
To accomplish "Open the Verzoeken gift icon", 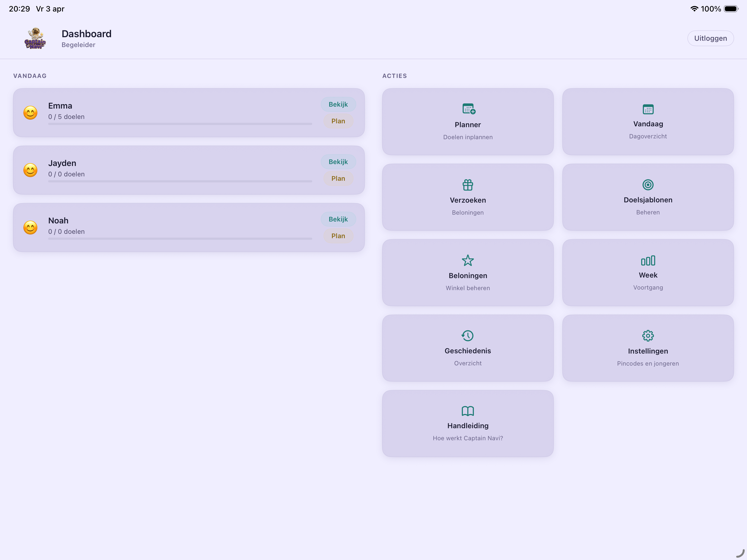I will (468, 185).
